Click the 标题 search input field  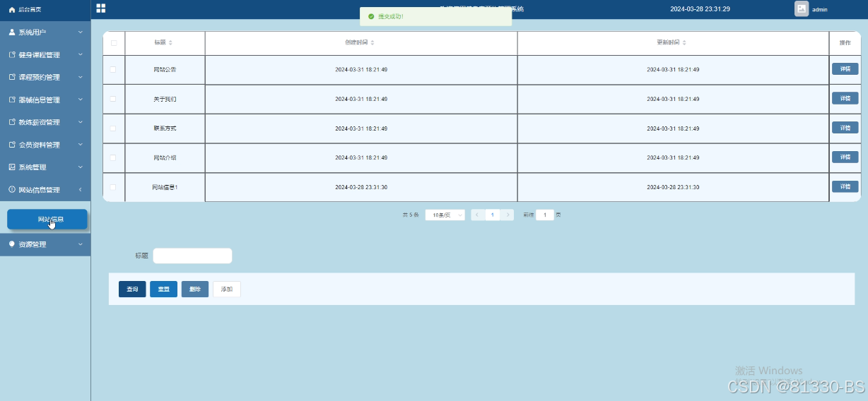(192, 256)
